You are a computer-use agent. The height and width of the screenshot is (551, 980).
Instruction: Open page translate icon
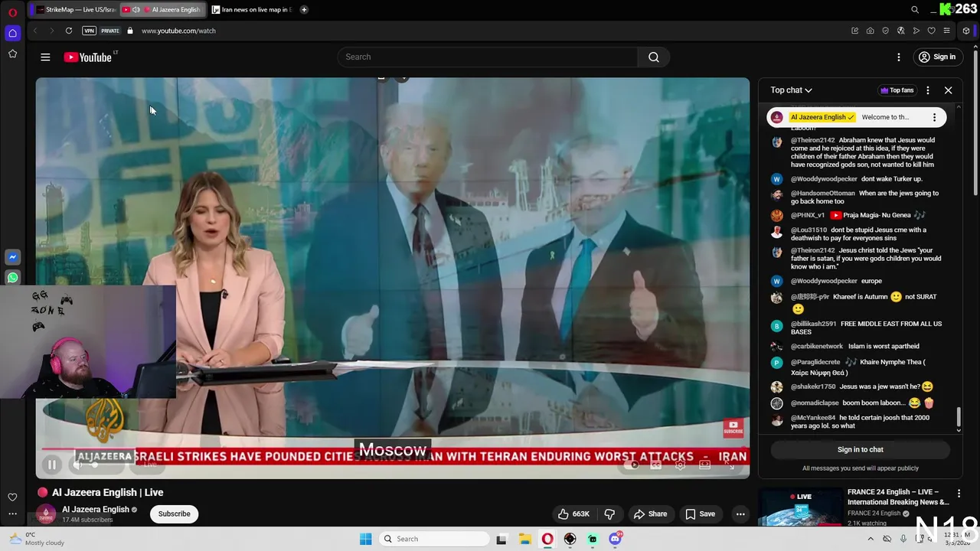coord(900,31)
